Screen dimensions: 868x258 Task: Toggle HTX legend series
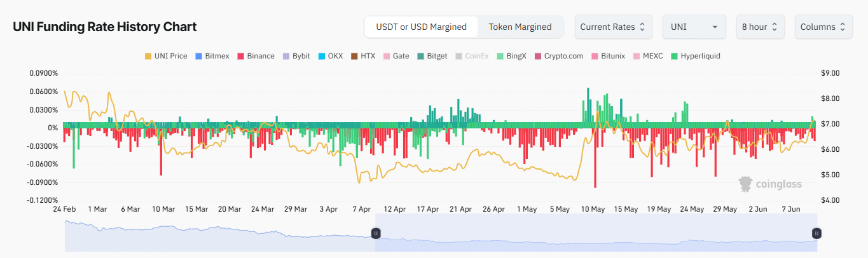[x=363, y=56]
